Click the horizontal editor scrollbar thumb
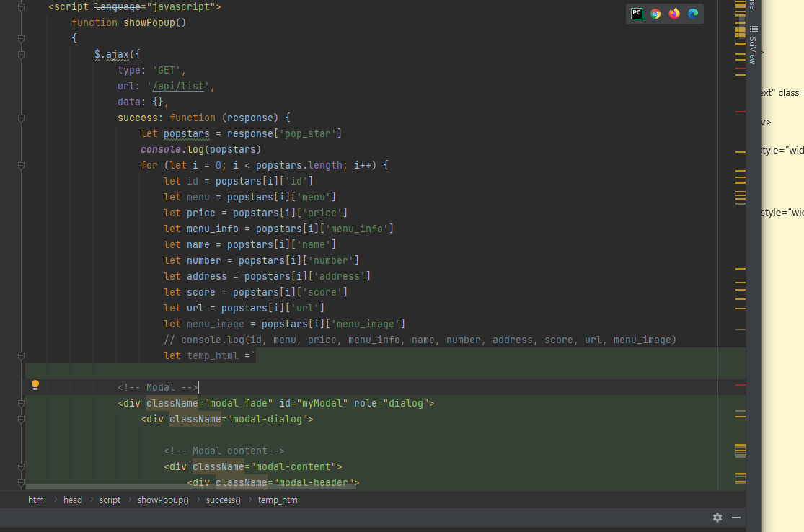The image size is (804, 532). coord(191,487)
